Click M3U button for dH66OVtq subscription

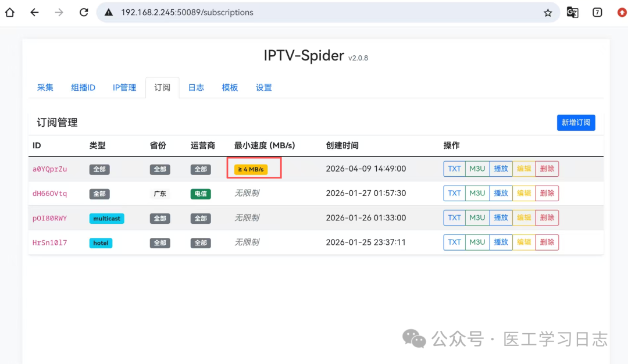coord(477,194)
